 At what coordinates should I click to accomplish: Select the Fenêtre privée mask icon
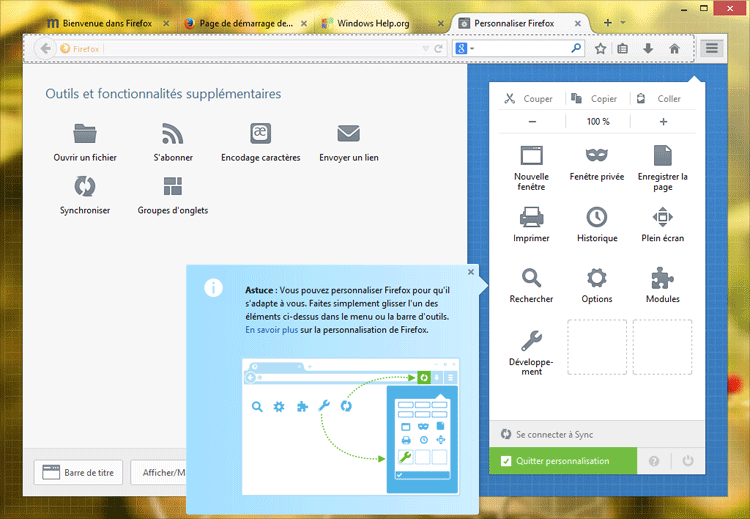tap(596, 155)
